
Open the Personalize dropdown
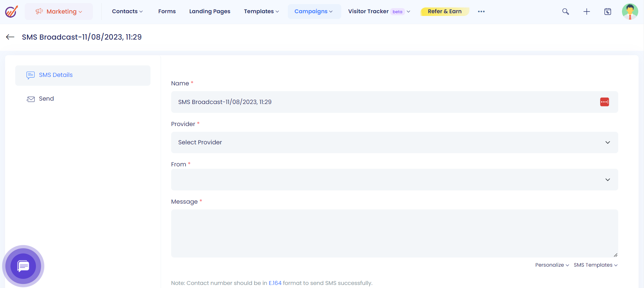point(552,265)
